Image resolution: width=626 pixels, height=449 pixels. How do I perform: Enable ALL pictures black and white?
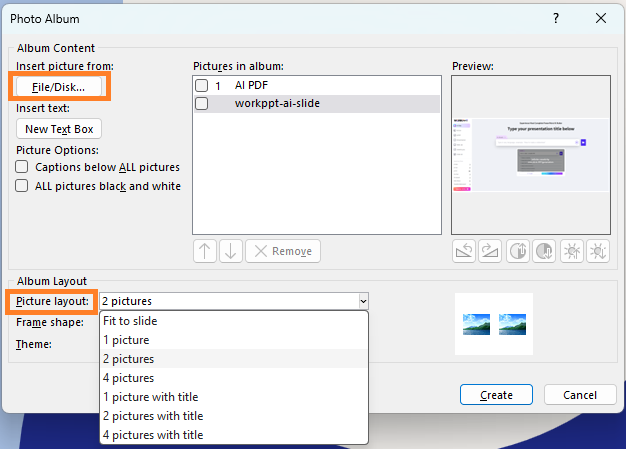[22, 186]
